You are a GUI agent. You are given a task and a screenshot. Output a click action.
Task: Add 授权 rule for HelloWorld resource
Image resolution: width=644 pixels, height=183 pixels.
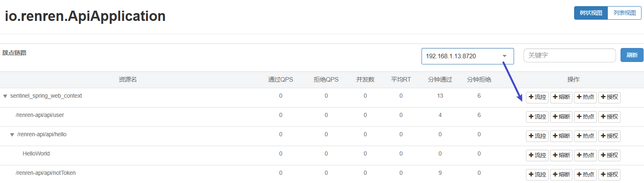(x=609, y=155)
